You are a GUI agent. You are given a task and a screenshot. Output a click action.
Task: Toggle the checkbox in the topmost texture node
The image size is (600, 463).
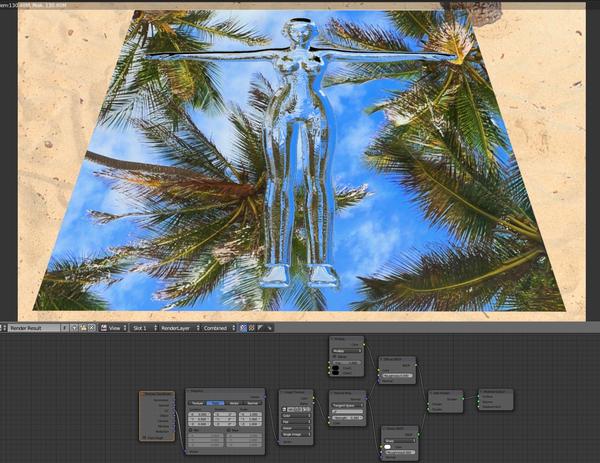pyautogui.click(x=334, y=357)
